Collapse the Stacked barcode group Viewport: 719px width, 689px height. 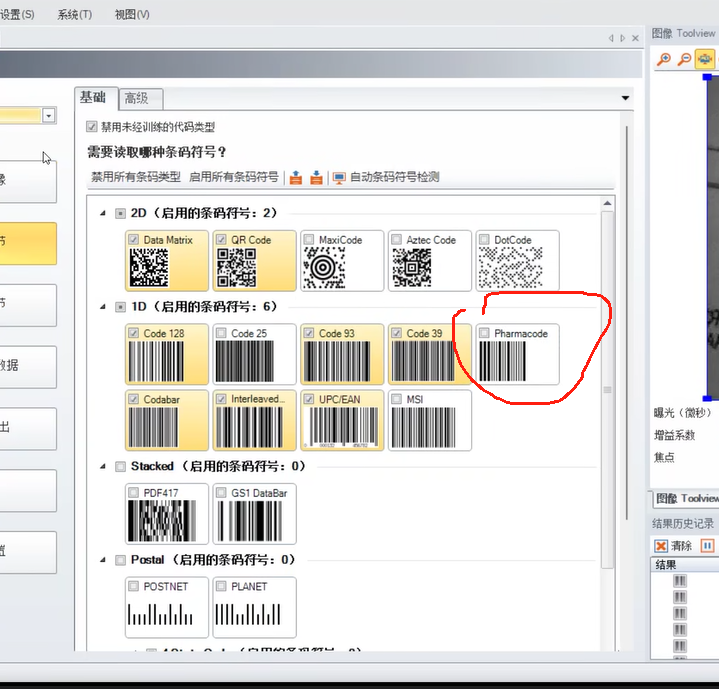pos(102,466)
